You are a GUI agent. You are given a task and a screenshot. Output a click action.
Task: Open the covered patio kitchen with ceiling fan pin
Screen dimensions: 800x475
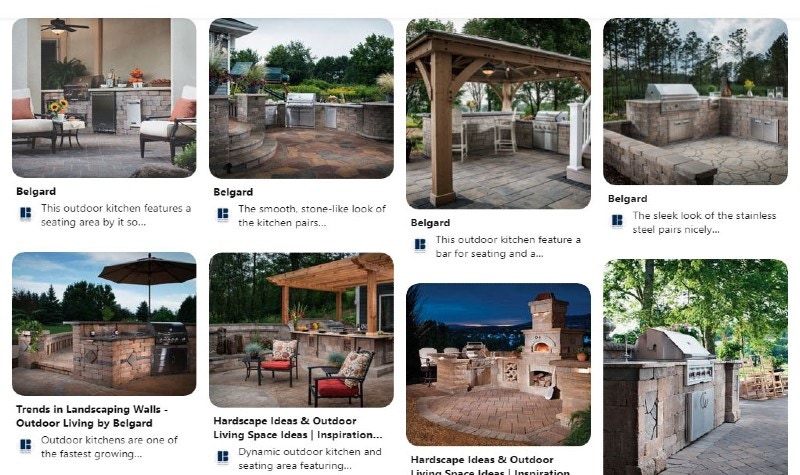pyautogui.click(x=104, y=98)
